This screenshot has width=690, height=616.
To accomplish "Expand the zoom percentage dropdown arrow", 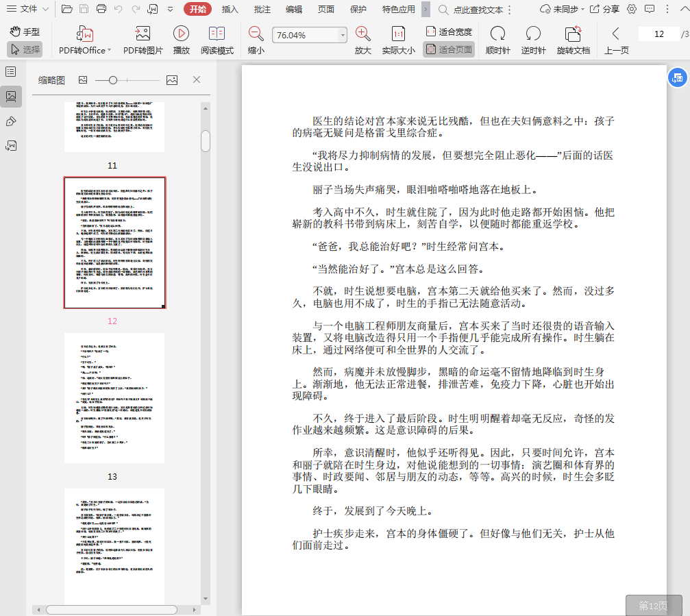I will 343,35.
